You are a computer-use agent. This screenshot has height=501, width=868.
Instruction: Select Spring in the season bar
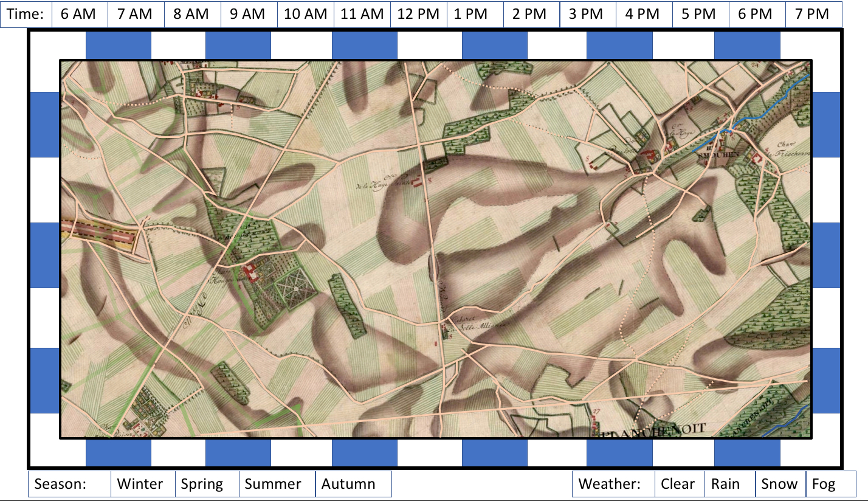206,484
